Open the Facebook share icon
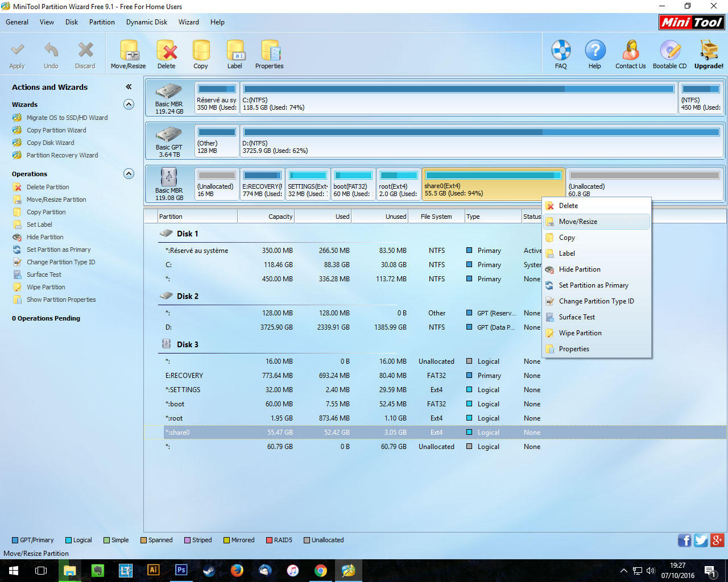Screen dimensions: 728x582 (685, 540)
